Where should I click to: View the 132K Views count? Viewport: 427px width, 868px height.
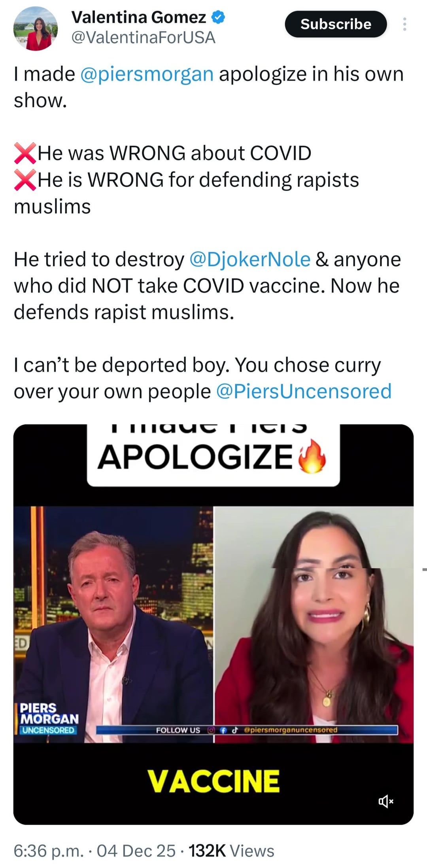click(231, 851)
